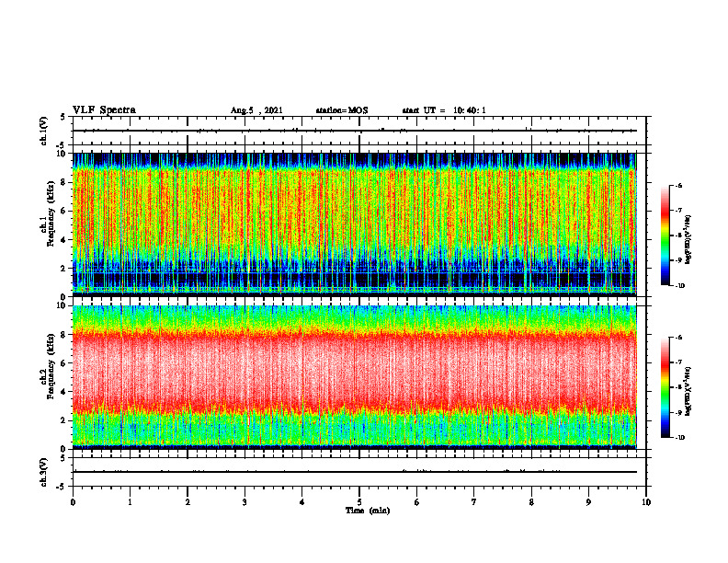The height and width of the screenshot is (563, 728).
Task: Select the "Aug.5 , 2021" date label
Action: pos(256,110)
